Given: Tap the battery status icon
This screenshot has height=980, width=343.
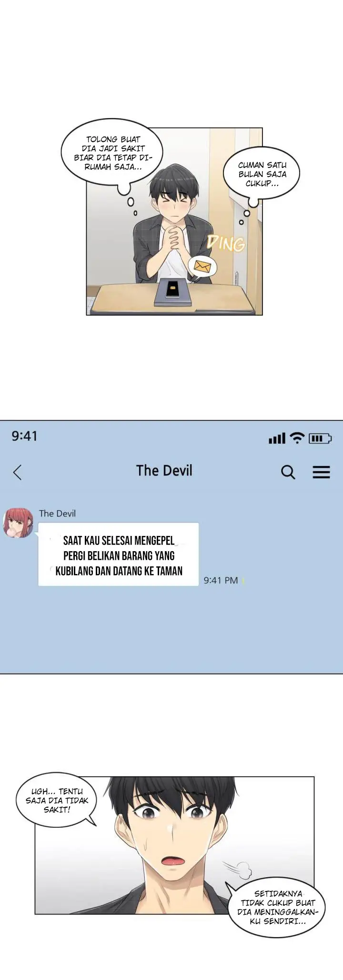Looking at the screenshot, I should pos(320,438).
